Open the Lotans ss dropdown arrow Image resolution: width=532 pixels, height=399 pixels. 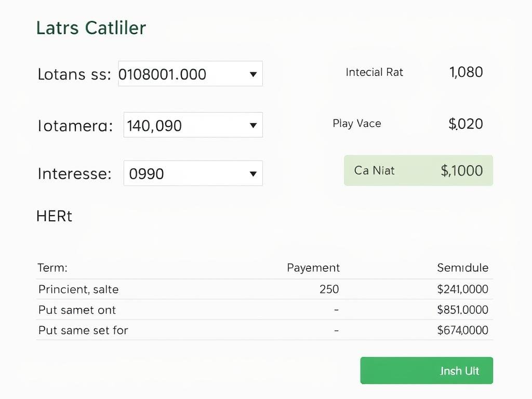[x=253, y=74]
